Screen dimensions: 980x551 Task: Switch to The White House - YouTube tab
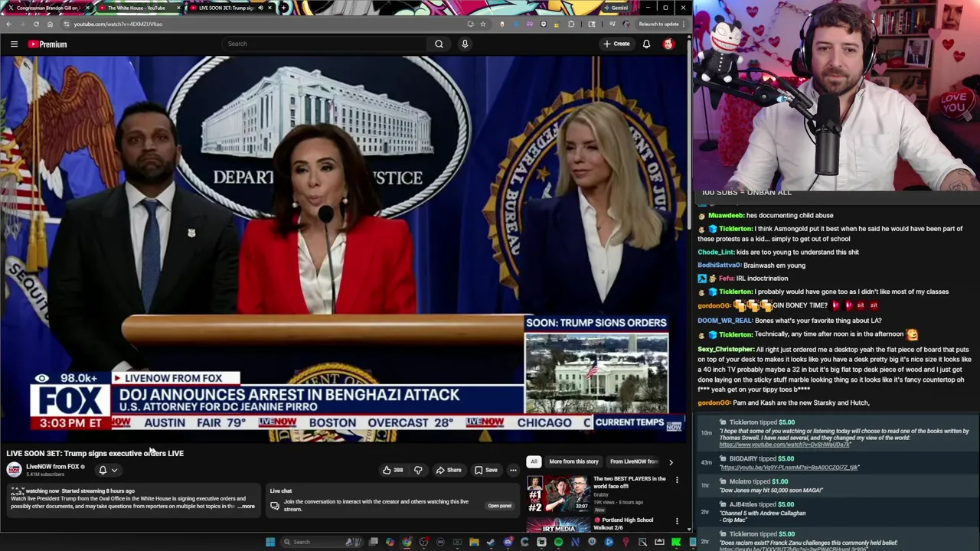tap(136, 8)
